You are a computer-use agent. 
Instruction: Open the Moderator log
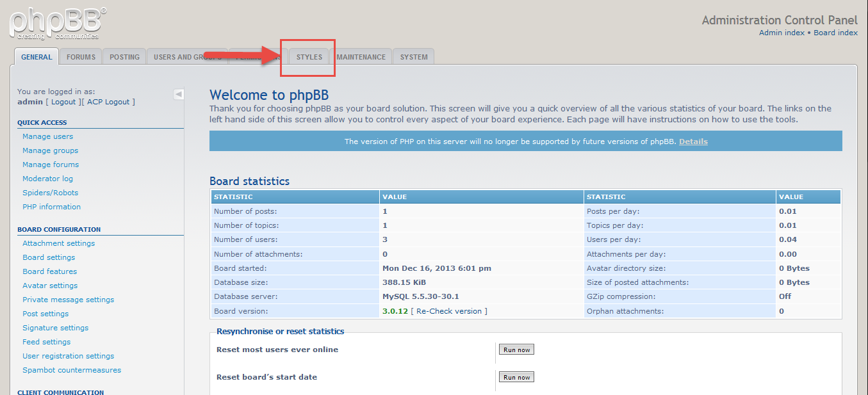click(47, 179)
